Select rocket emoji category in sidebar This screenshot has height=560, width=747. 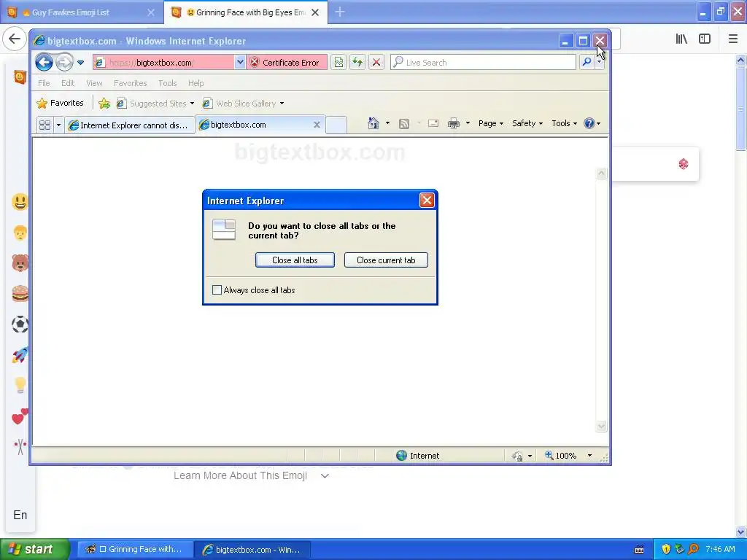(20, 355)
